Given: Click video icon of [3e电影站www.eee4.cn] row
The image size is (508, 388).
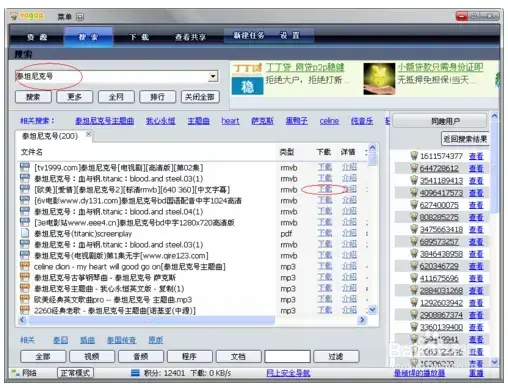Looking at the screenshot, I should click(x=25, y=222).
